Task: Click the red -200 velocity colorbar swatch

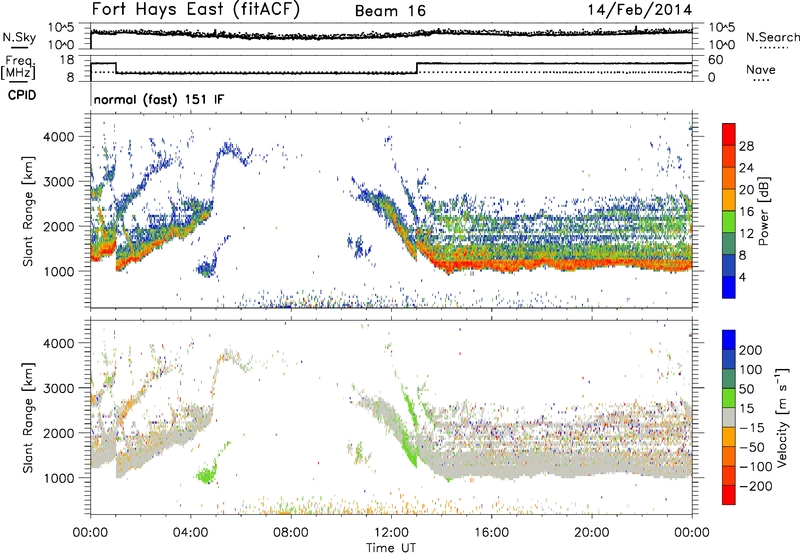Action: 729,495
